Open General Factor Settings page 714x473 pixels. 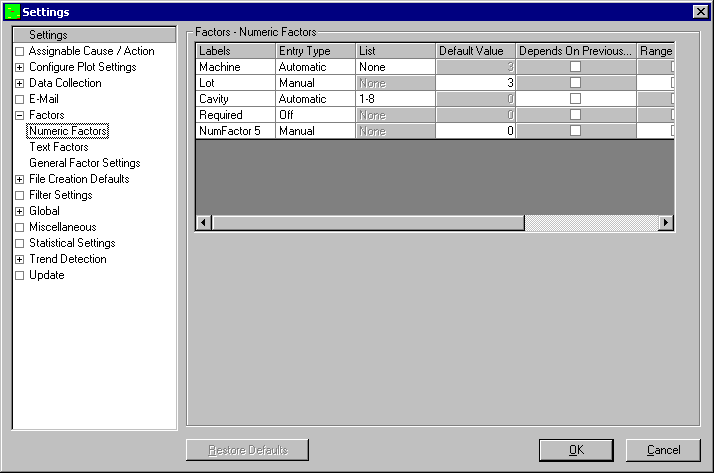pyautogui.click(x=85, y=163)
